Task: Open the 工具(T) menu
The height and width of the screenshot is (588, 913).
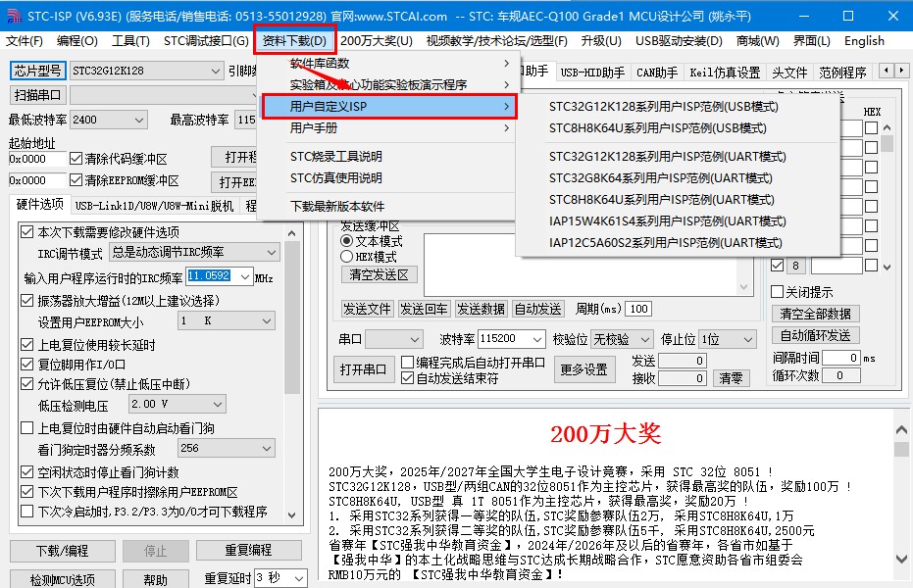Action: click(x=130, y=41)
